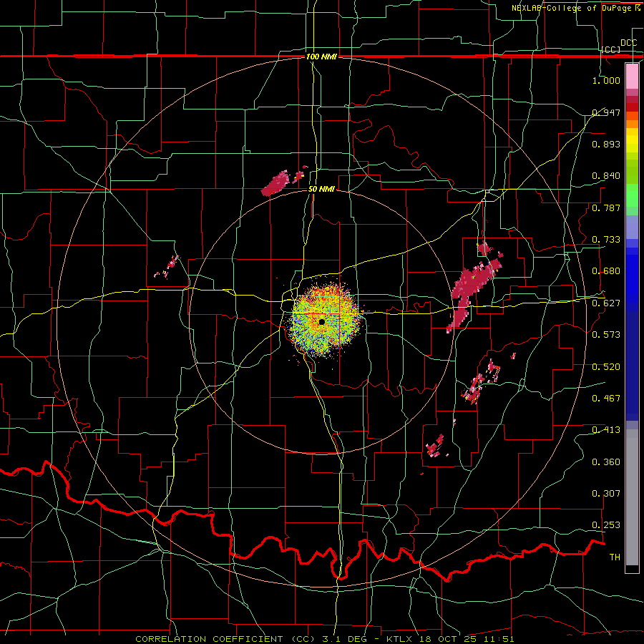
Task: Click the pink segment of the color bar
Action: point(632,76)
